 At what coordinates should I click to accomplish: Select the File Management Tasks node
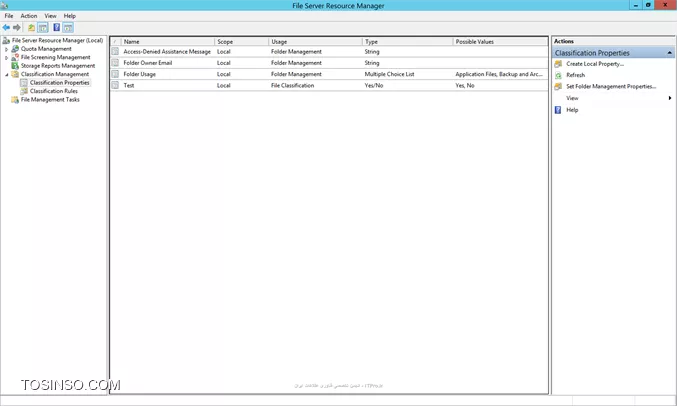[x=50, y=100]
